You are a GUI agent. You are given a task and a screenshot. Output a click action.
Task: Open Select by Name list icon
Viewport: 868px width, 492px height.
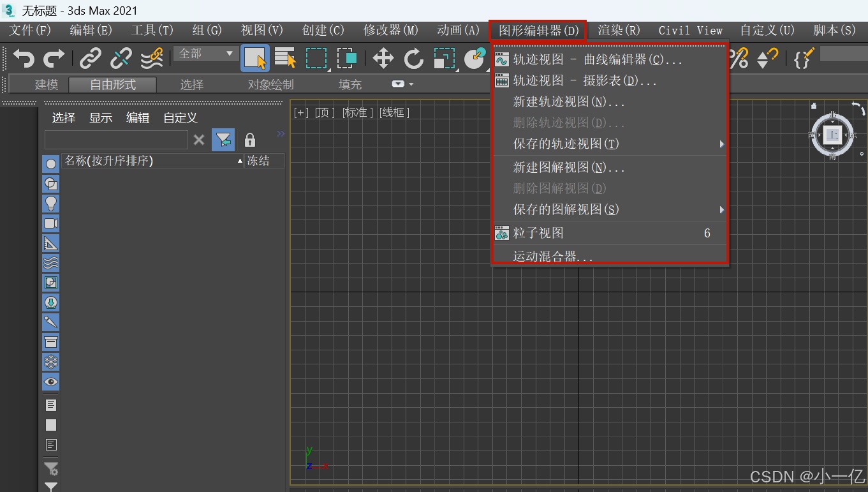pos(286,58)
